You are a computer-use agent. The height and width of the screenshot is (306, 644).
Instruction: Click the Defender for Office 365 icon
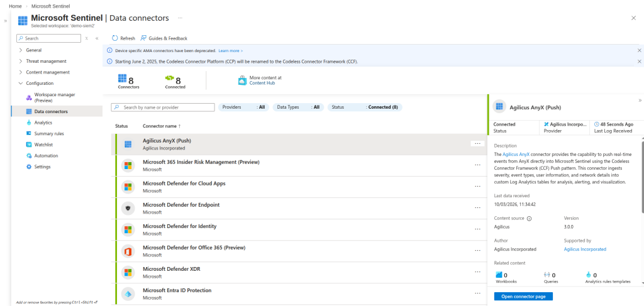click(x=128, y=251)
